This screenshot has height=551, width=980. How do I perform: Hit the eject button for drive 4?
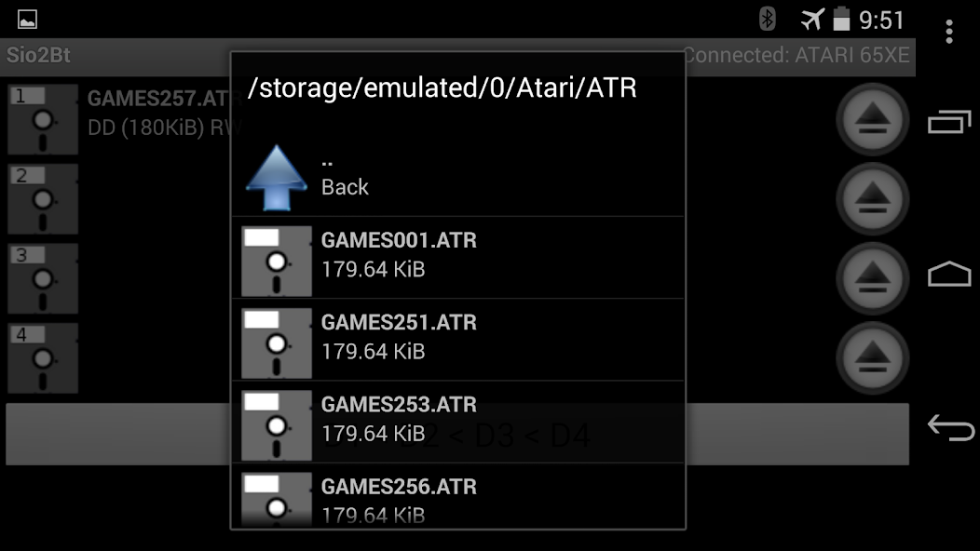872,356
